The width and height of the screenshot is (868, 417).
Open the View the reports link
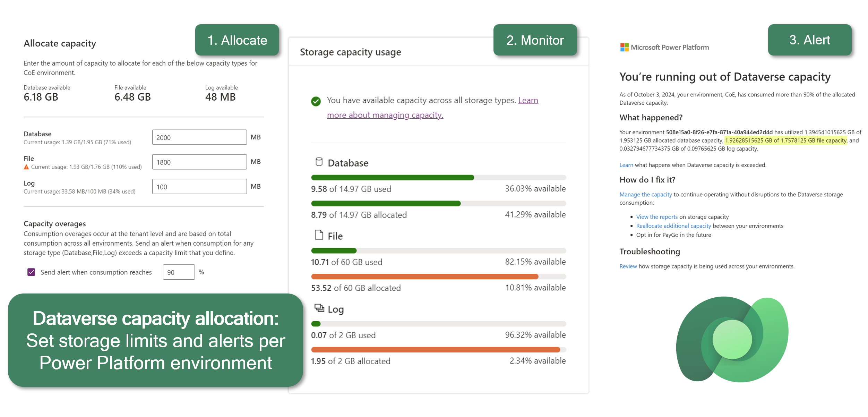(657, 217)
